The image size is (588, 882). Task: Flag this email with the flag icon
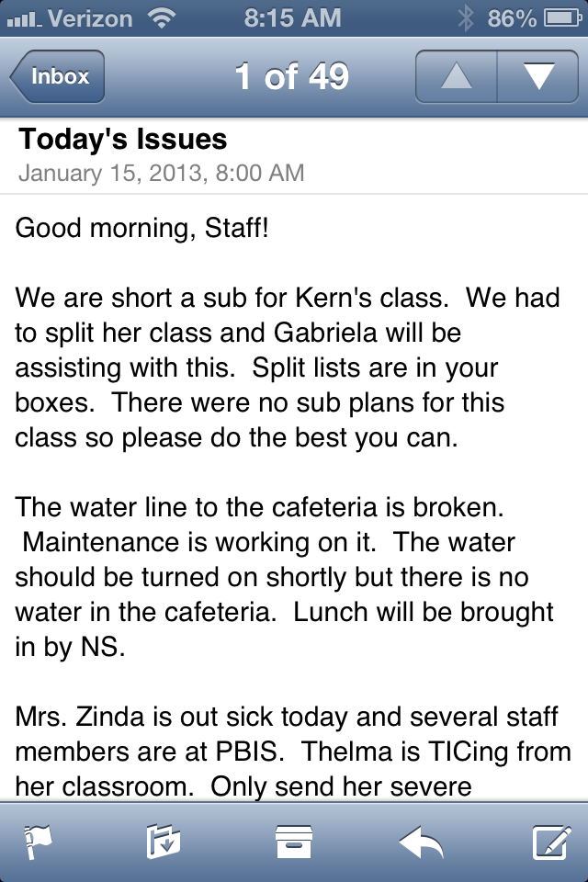coord(39,842)
